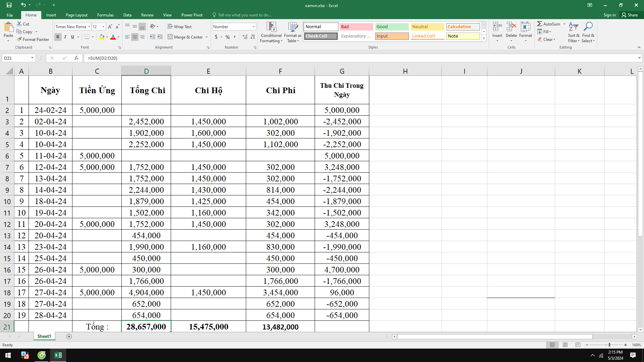Expand the Name Box dropdown arrow
This screenshot has width=644, height=362.
pyautogui.click(x=32, y=58)
